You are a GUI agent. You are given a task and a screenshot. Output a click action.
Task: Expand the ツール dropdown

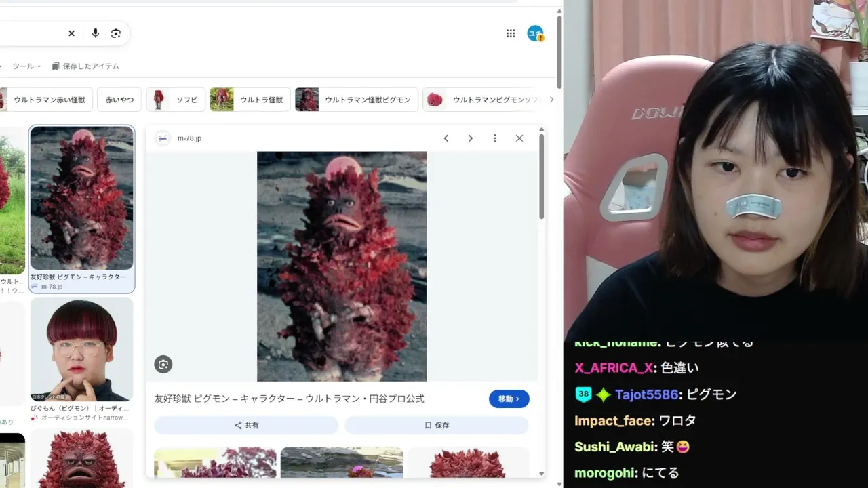[x=26, y=66]
